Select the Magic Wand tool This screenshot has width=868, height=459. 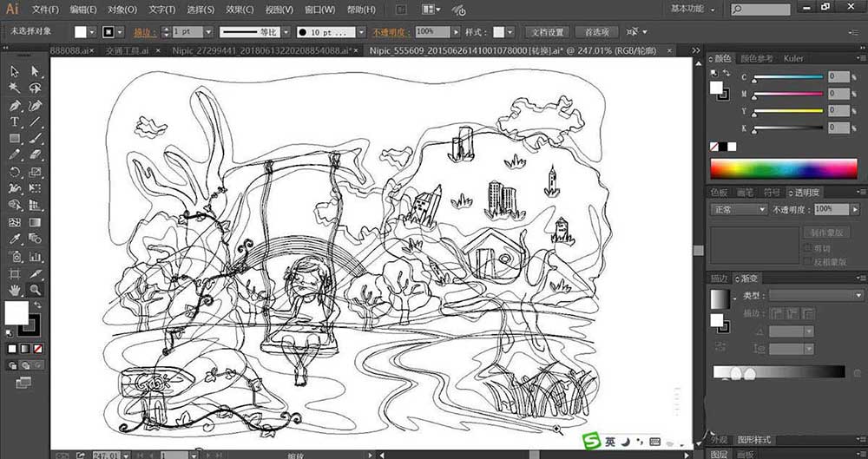(x=15, y=88)
